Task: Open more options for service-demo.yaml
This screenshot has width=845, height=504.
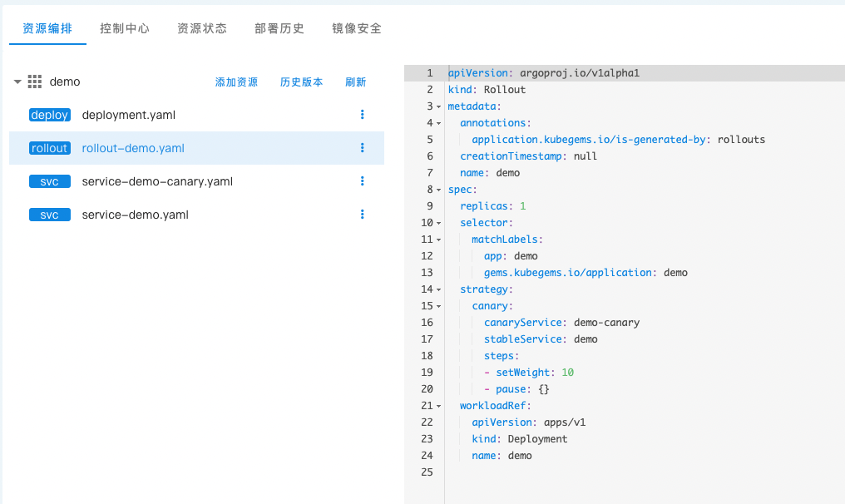Action: click(x=363, y=215)
